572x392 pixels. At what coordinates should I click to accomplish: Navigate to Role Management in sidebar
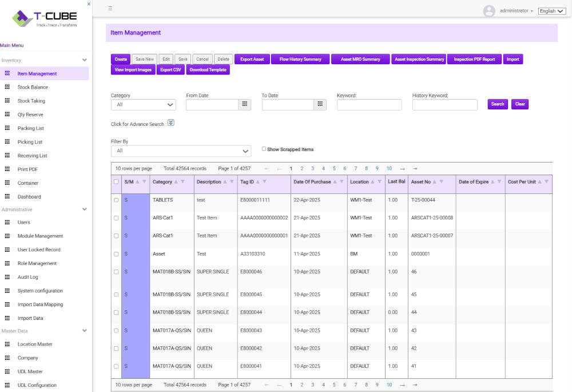(x=37, y=263)
